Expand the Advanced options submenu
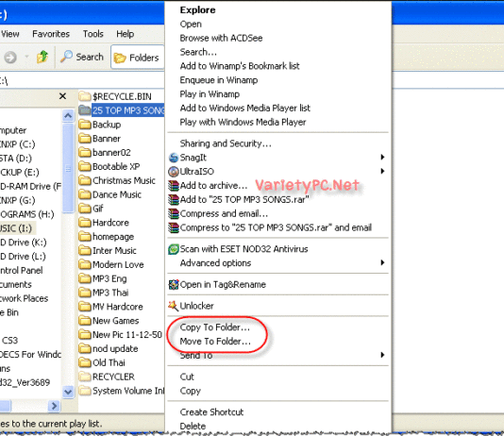 (382, 262)
